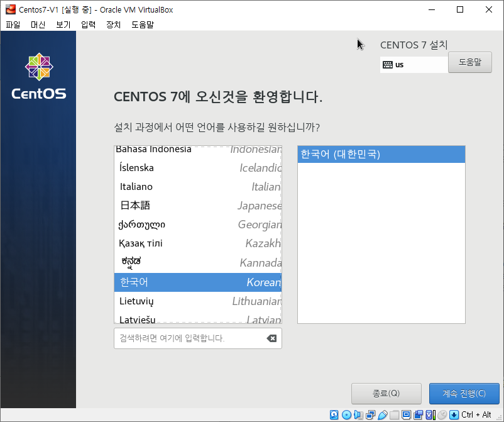This screenshot has height=422, width=504.
Task: Open the 장치 menu
Action: 113,25
